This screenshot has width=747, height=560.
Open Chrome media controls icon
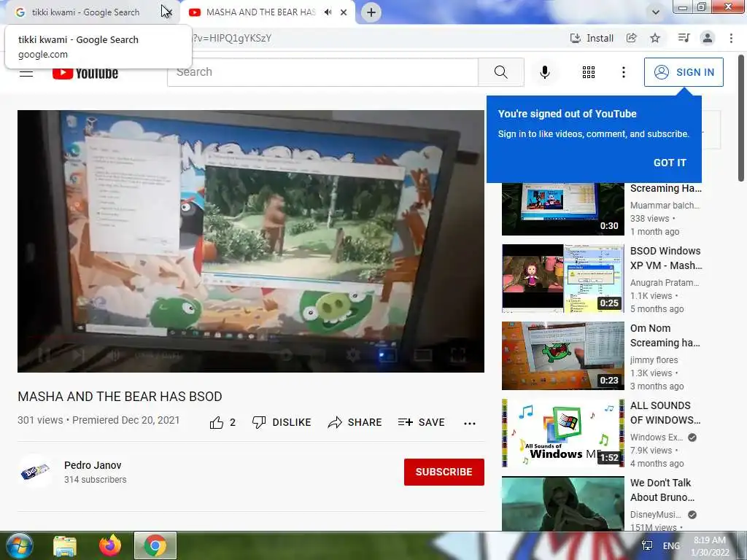(x=684, y=38)
